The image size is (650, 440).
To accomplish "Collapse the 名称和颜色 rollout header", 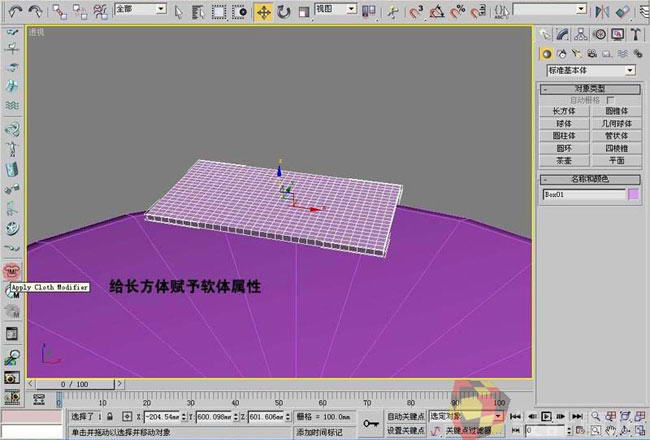I will click(x=590, y=179).
